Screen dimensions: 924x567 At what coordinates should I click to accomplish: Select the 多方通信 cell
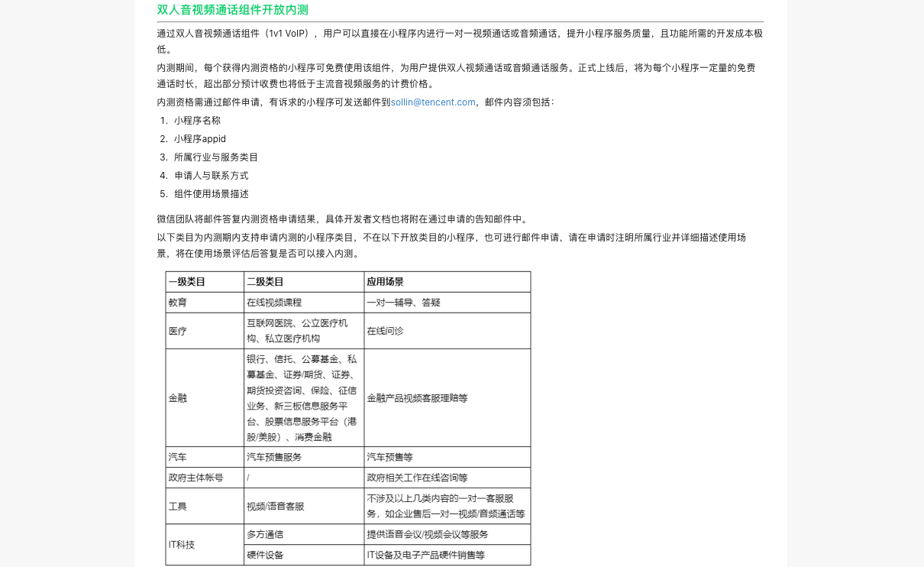coord(304,534)
